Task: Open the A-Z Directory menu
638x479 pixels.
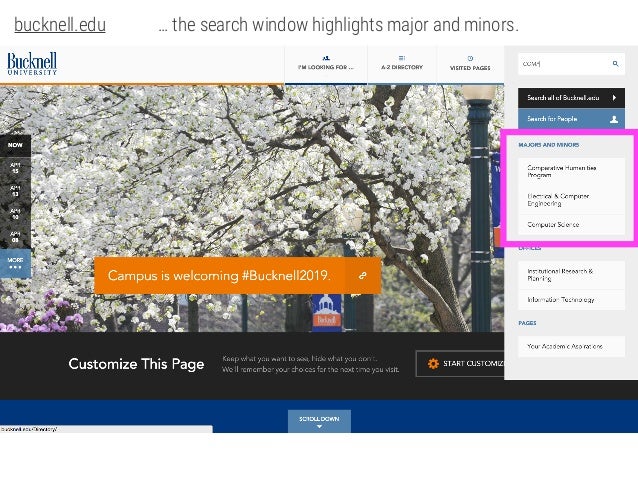Action: coord(402,64)
